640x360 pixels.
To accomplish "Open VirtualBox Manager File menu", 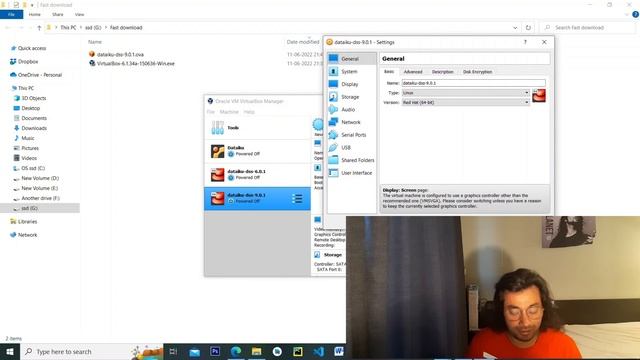I will point(211,112).
